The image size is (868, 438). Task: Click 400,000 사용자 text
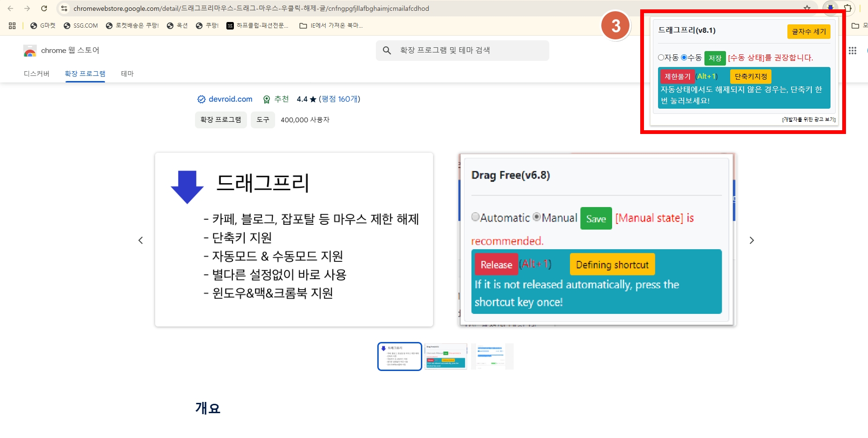[305, 120]
